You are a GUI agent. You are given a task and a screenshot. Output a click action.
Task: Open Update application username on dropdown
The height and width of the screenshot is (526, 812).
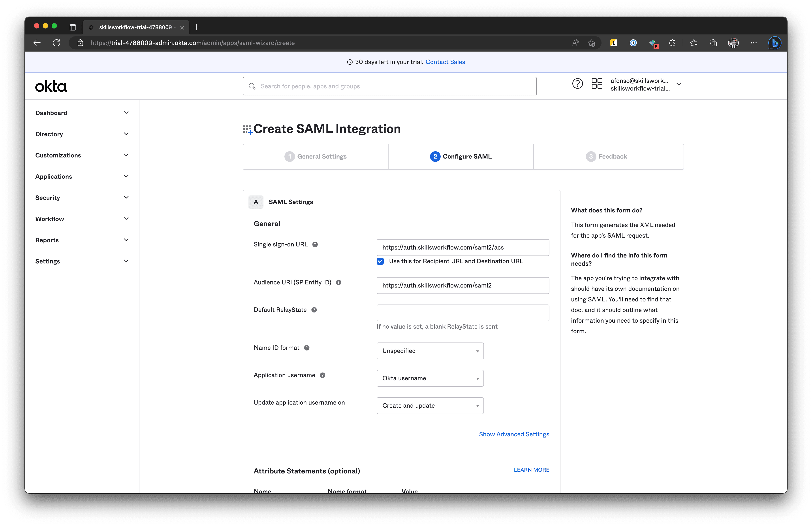point(430,405)
